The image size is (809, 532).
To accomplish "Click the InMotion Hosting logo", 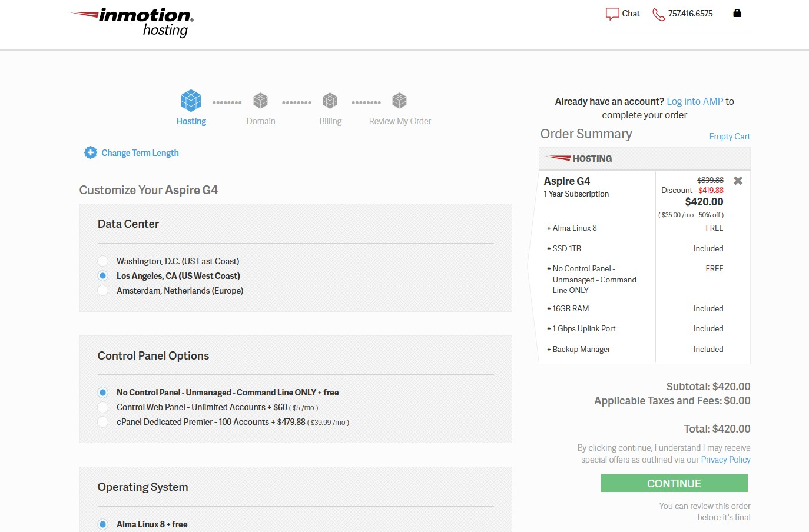I will tap(132, 22).
